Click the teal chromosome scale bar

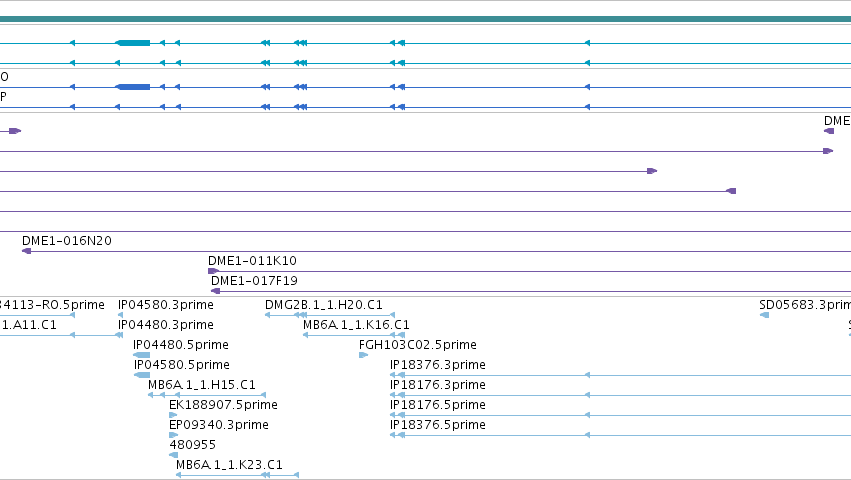426,19
